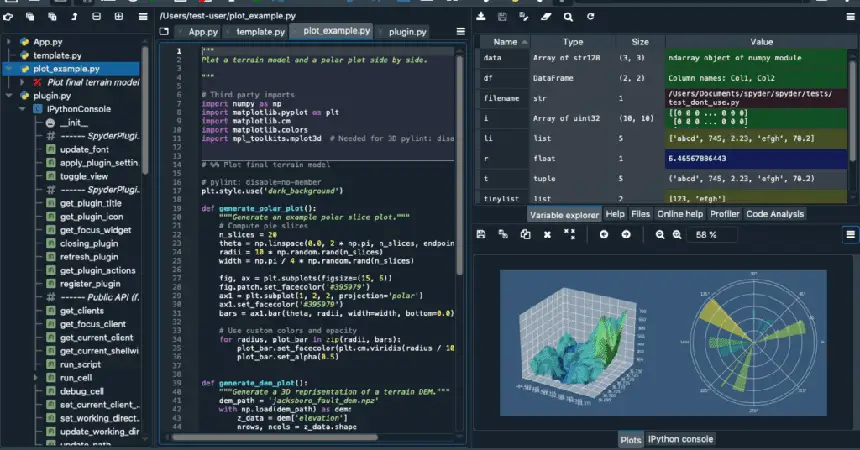
Task: Open the Online help pane tab
Action: pyautogui.click(x=680, y=214)
